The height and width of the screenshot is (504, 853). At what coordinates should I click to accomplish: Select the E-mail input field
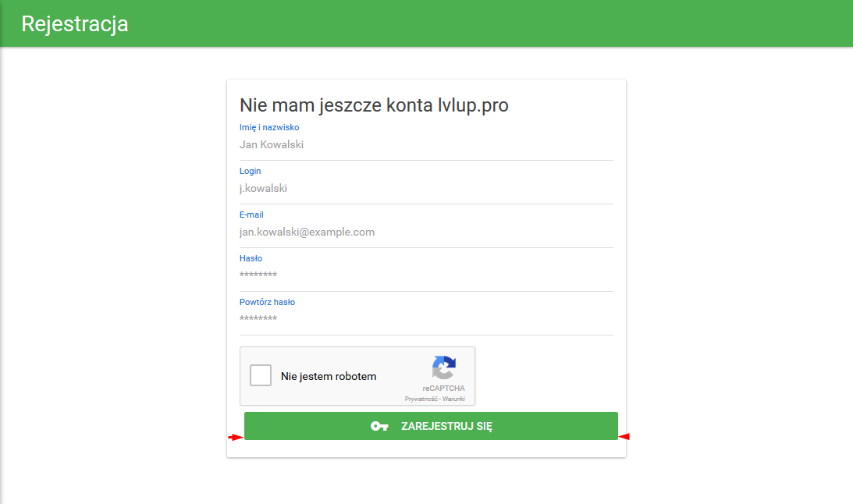(425, 232)
